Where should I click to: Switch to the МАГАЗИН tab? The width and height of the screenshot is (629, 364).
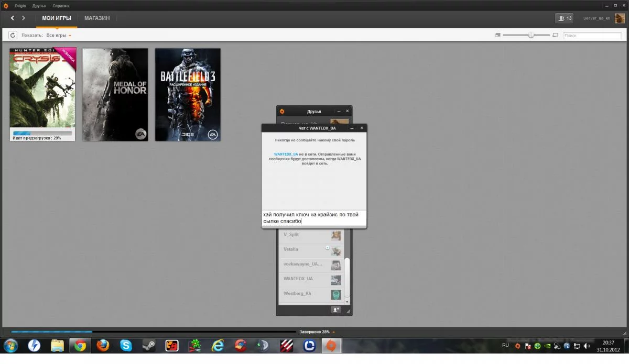click(x=97, y=18)
